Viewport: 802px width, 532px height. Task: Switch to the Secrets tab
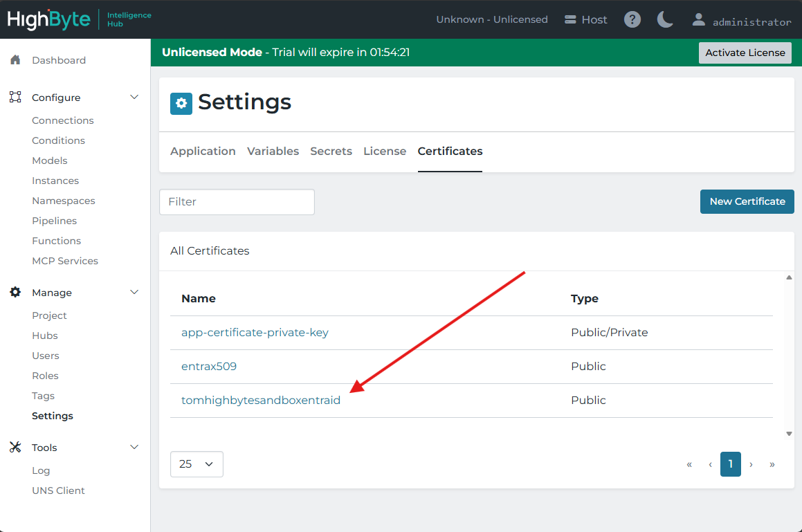click(331, 151)
